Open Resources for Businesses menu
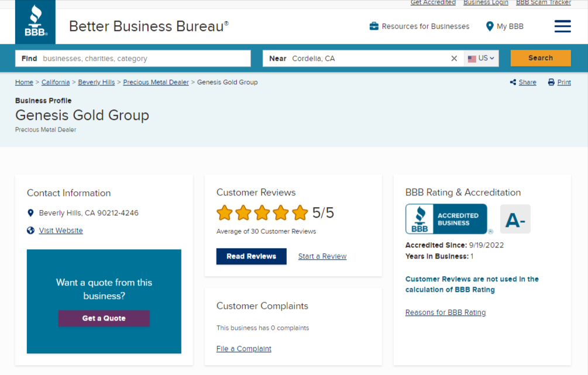This screenshot has height=375, width=588. coord(419,26)
